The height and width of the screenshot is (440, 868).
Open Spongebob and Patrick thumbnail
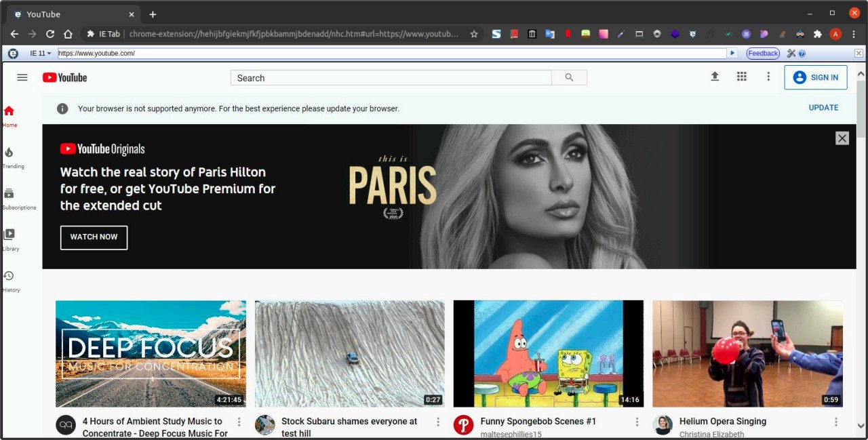(549, 354)
